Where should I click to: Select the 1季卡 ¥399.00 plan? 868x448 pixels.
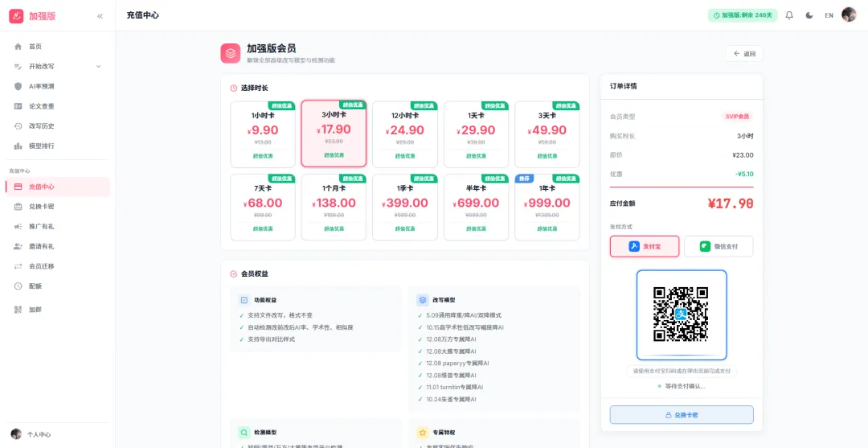click(x=404, y=208)
